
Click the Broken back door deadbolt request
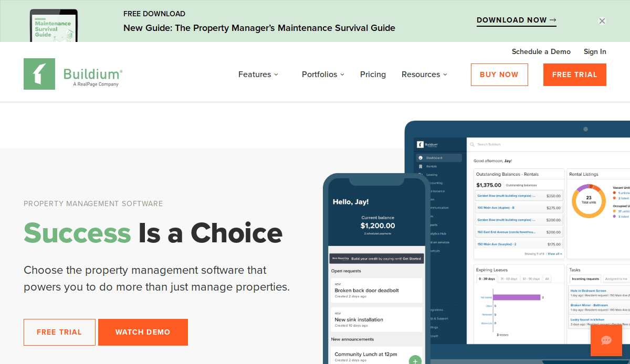point(376,291)
